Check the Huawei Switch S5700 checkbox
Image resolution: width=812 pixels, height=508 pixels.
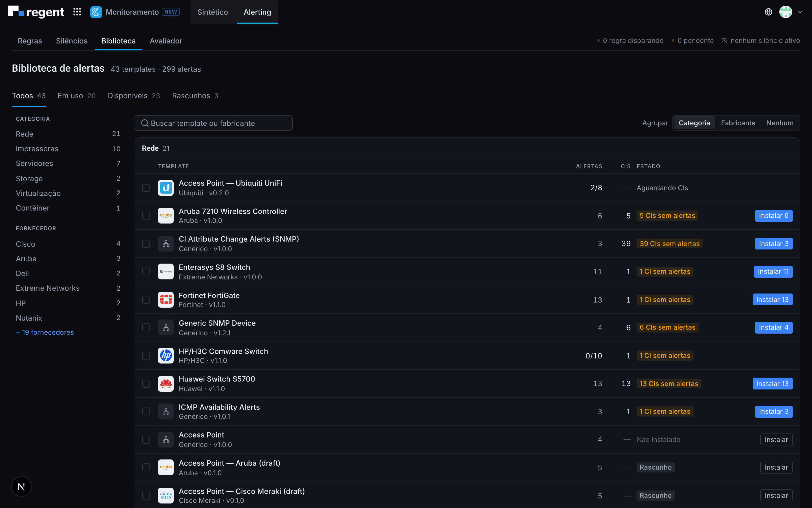click(146, 384)
